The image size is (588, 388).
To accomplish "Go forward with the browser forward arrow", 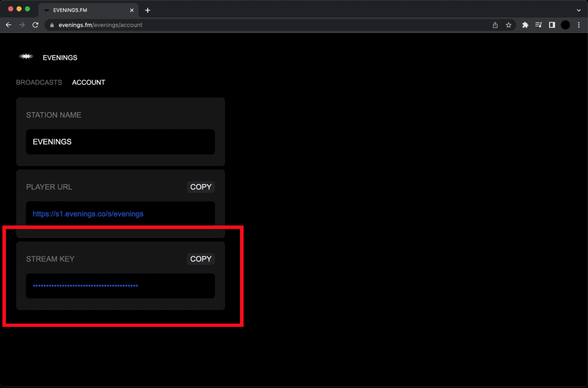I will pos(22,25).
